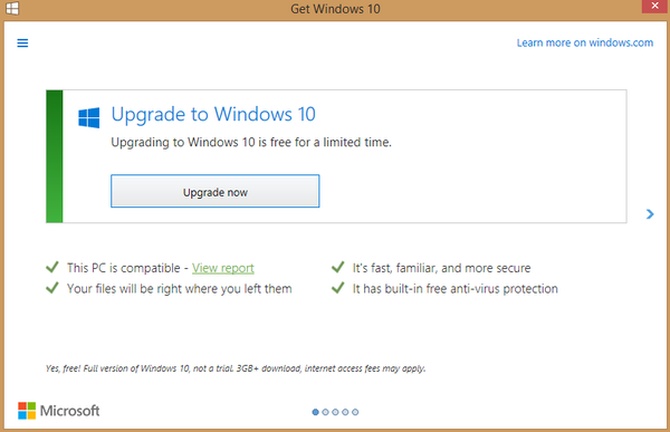The image size is (670, 432).
Task: Click checkmark beside 'built-in free anti-virus protection'
Action: (338, 289)
